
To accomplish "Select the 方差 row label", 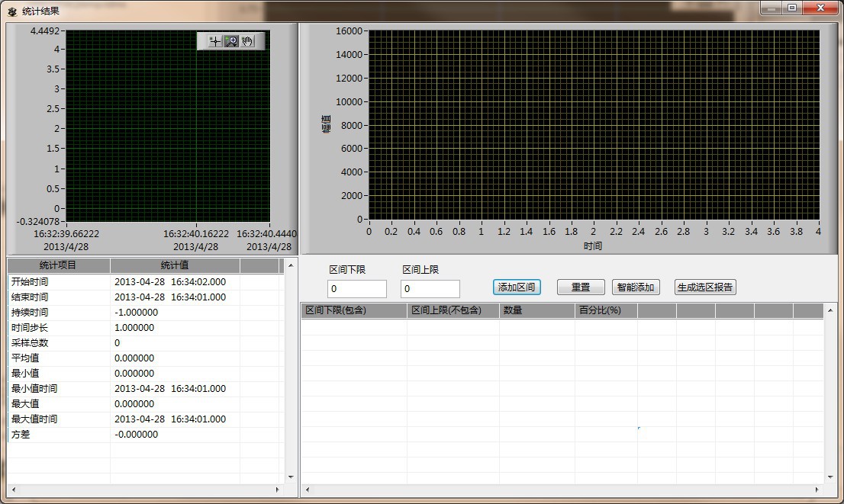I will 21,435.
